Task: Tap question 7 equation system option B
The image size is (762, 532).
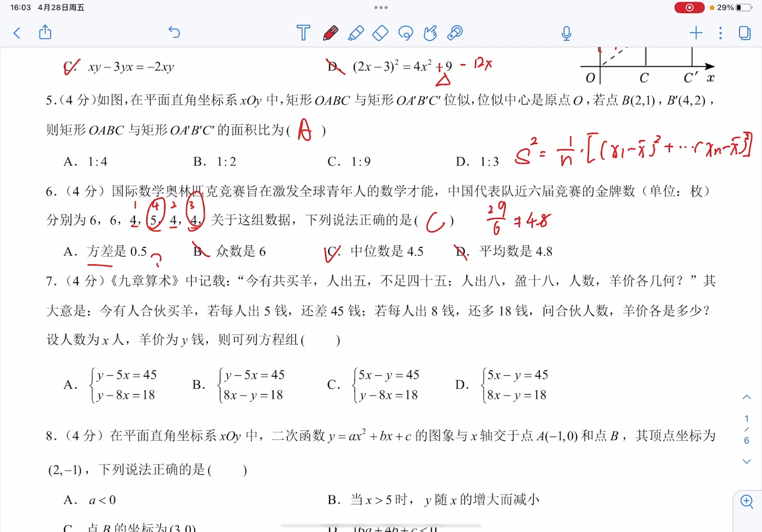Action: [239, 385]
